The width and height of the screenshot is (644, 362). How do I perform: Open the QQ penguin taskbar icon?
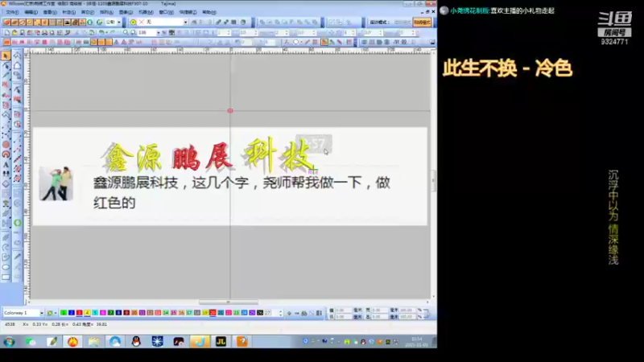coord(136,341)
